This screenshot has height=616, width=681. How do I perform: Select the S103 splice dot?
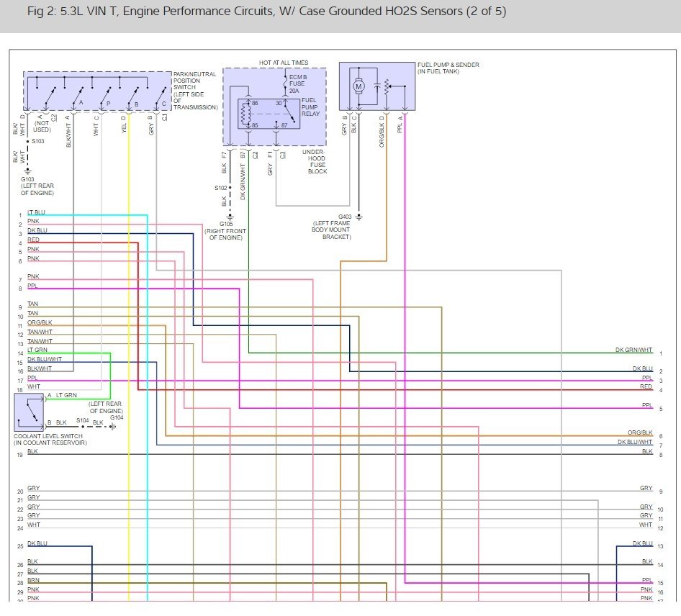(27, 141)
